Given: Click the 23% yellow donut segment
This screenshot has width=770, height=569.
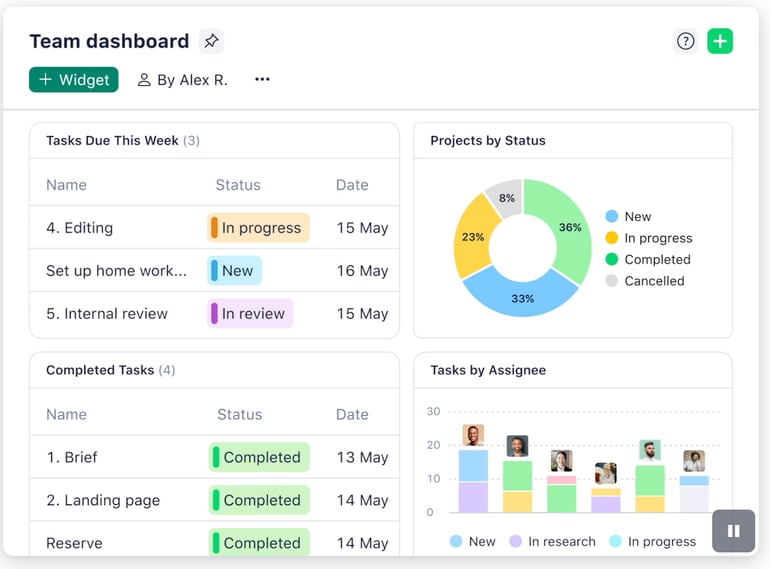Looking at the screenshot, I should 472,237.
